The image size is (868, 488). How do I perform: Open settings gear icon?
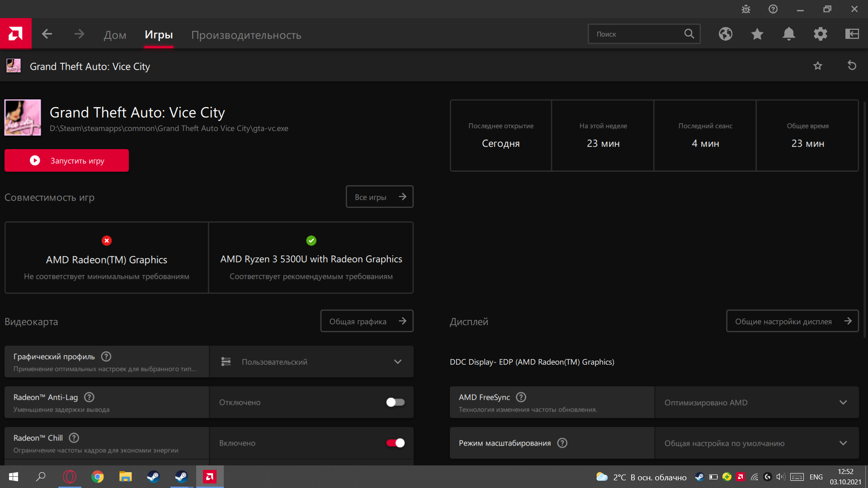tap(821, 34)
